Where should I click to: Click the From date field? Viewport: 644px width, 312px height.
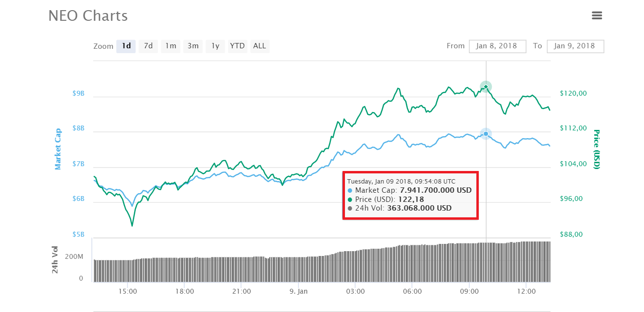click(497, 46)
